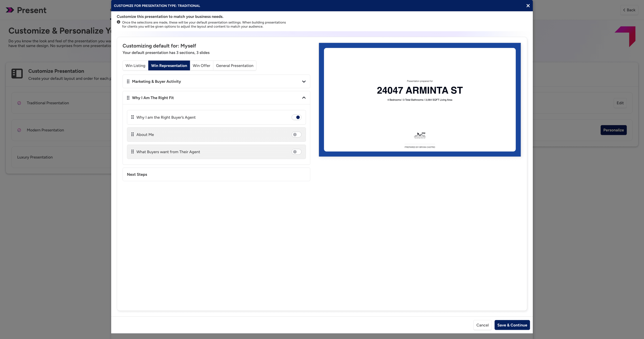This screenshot has width=644, height=339.
Task: Click the 24047 ARMINTA ST title text
Action: coord(420,90)
